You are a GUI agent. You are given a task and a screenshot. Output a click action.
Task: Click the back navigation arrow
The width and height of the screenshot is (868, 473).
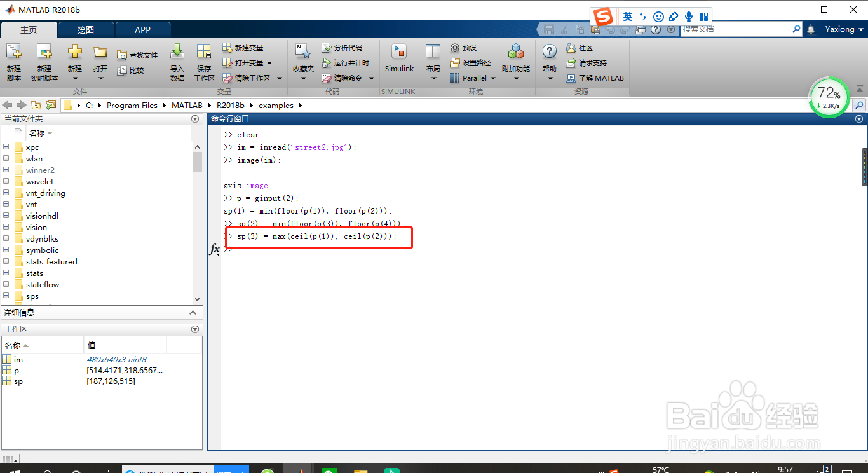point(8,105)
